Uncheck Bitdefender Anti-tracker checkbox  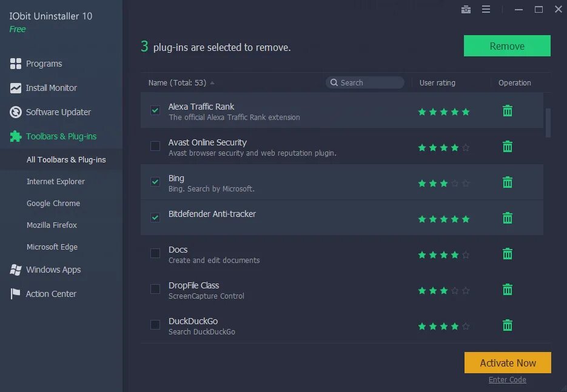click(x=155, y=218)
